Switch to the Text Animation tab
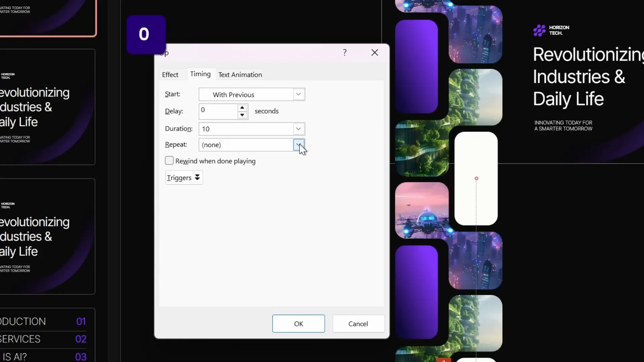 pyautogui.click(x=240, y=74)
